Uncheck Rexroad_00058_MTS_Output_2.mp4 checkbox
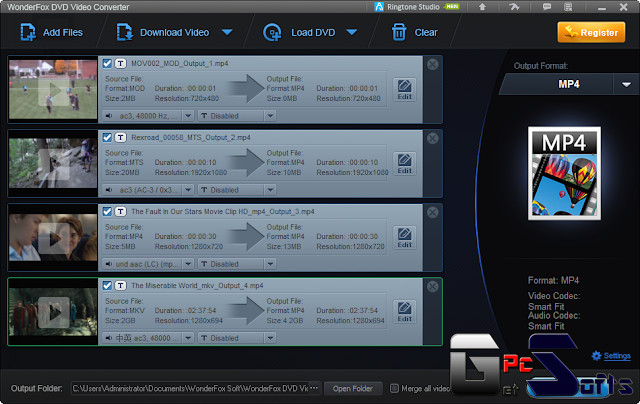This screenshot has height=404, width=640. (x=107, y=138)
